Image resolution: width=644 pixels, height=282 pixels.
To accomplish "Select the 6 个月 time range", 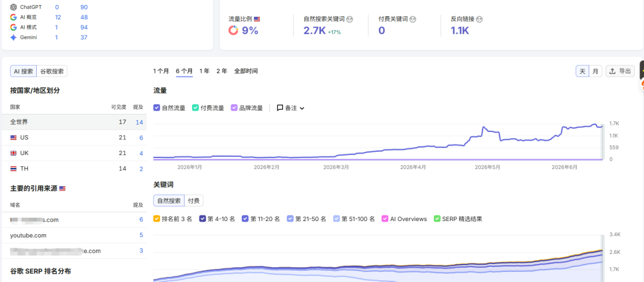I will 184,71.
